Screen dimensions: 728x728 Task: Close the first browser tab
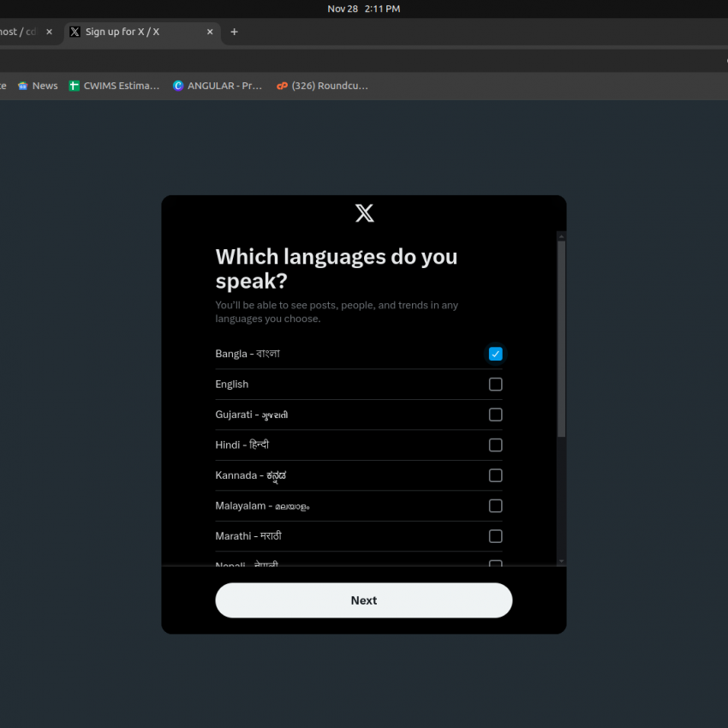(x=49, y=32)
